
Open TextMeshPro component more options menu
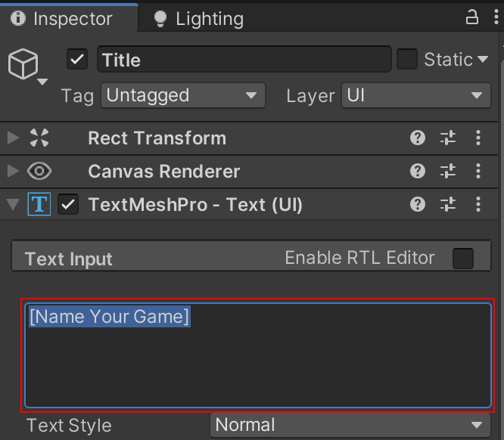tap(478, 204)
